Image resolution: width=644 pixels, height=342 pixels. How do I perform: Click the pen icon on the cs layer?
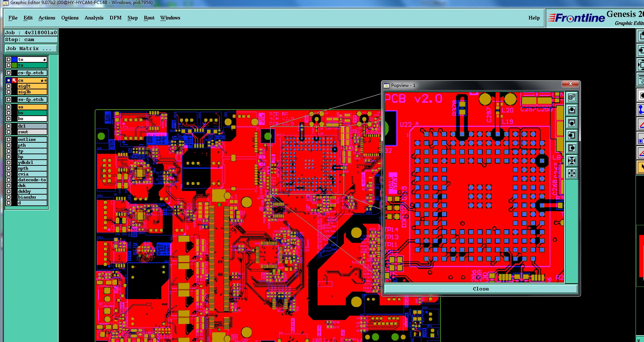pyautogui.click(x=42, y=80)
